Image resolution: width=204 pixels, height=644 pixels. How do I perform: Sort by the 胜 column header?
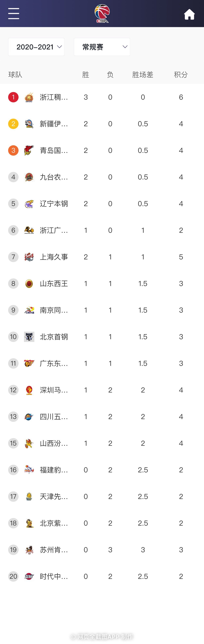tap(86, 75)
